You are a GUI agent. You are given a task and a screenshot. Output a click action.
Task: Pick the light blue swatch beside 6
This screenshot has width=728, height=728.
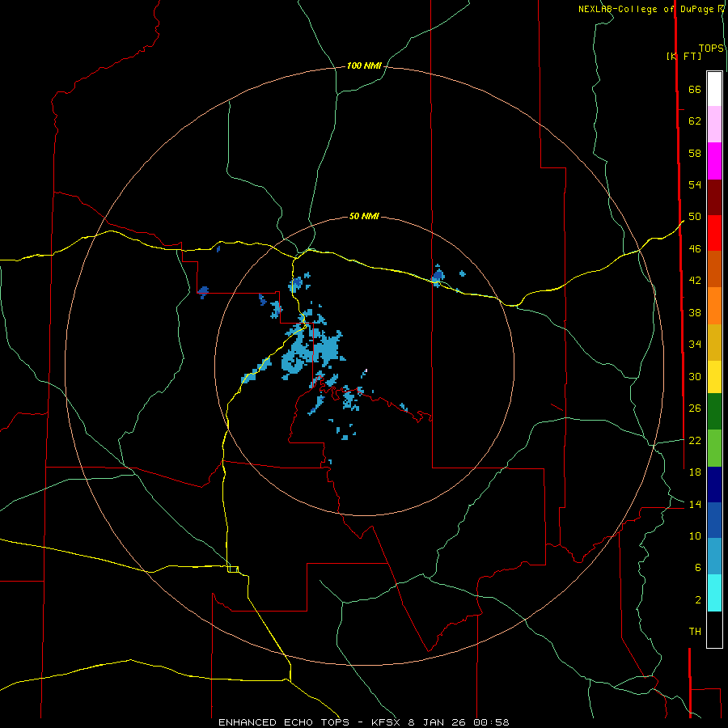pos(714,557)
